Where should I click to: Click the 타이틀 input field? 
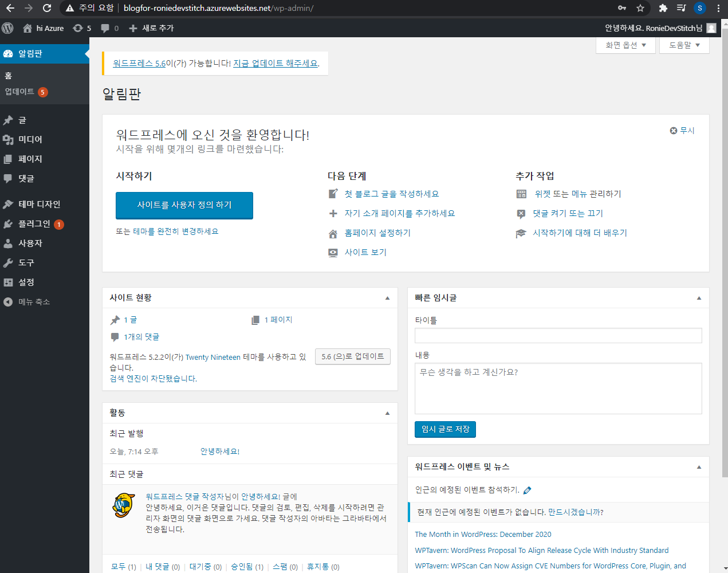click(558, 336)
